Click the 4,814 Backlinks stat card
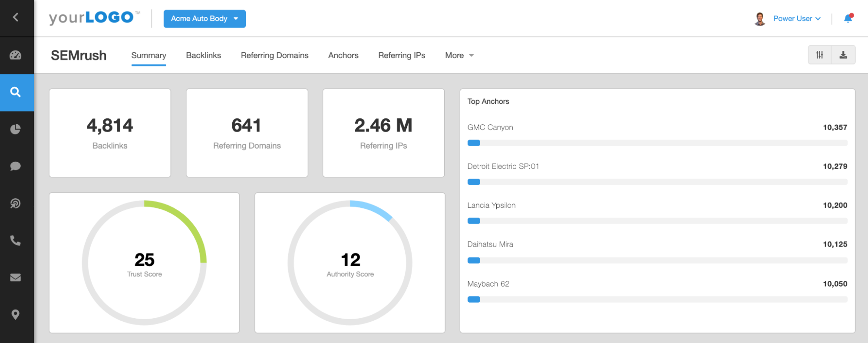 click(x=110, y=133)
